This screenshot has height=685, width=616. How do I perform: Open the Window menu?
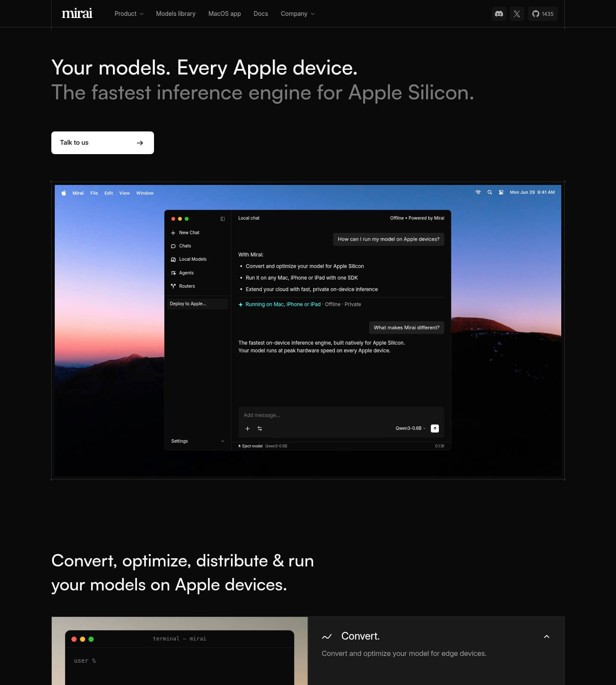point(145,193)
